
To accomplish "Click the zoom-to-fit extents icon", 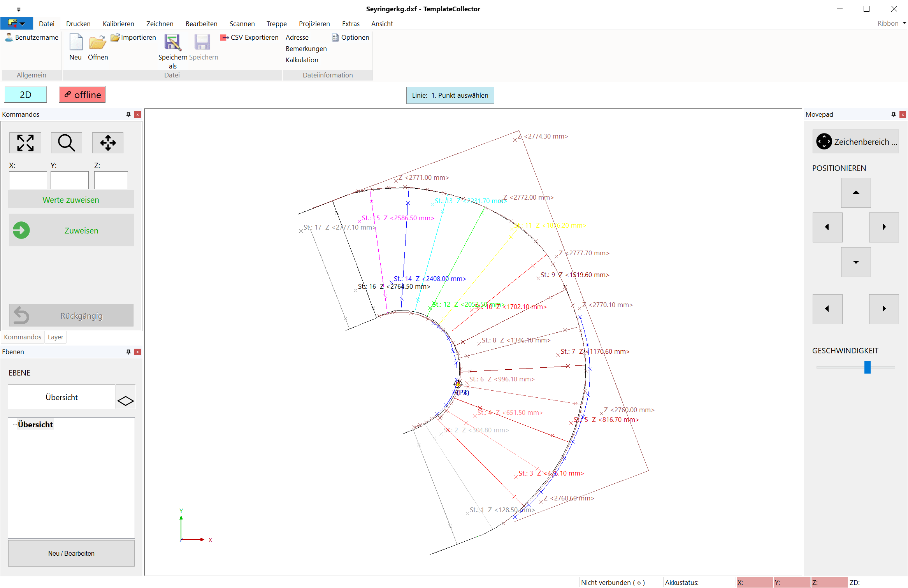I will (x=25, y=143).
